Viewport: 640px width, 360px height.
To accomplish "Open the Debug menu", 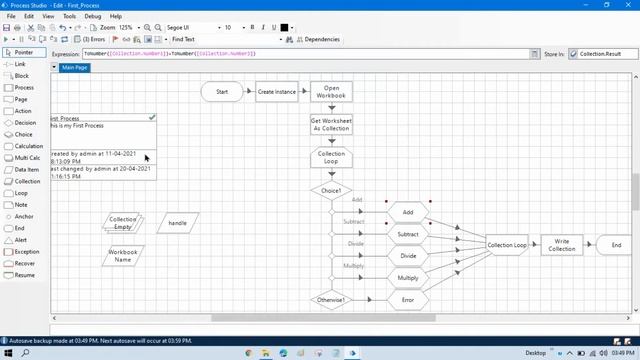I will [93, 16].
